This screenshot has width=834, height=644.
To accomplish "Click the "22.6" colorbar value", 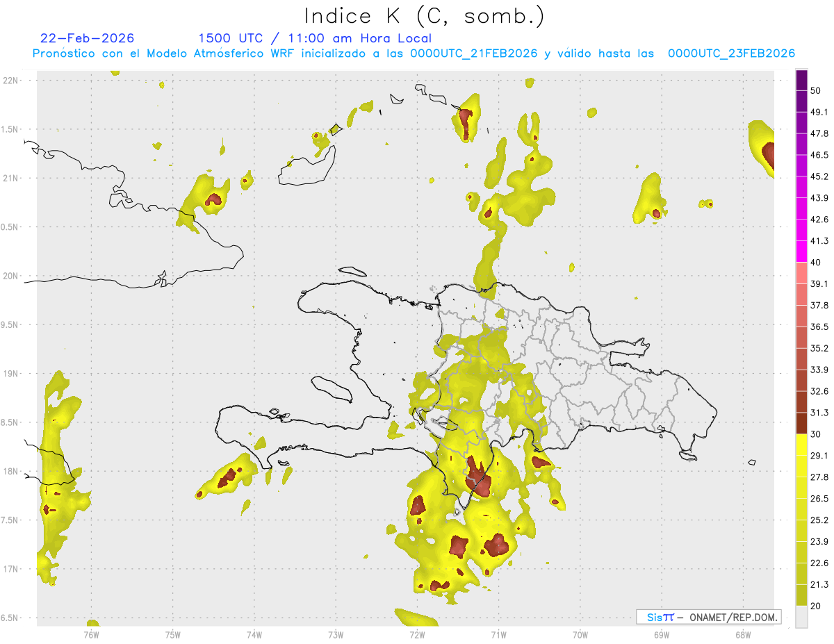I will coord(819,563).
